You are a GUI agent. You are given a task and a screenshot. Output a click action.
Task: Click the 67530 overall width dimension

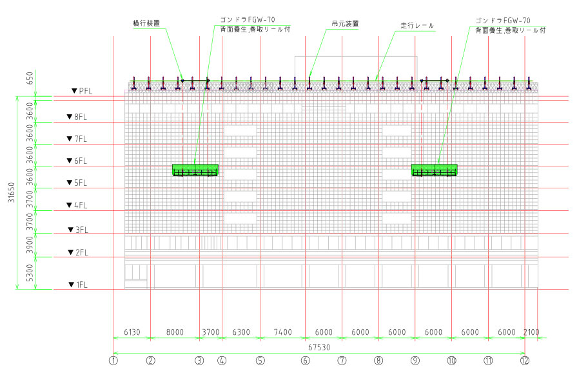pyautogui.click(x=319, y=348)
